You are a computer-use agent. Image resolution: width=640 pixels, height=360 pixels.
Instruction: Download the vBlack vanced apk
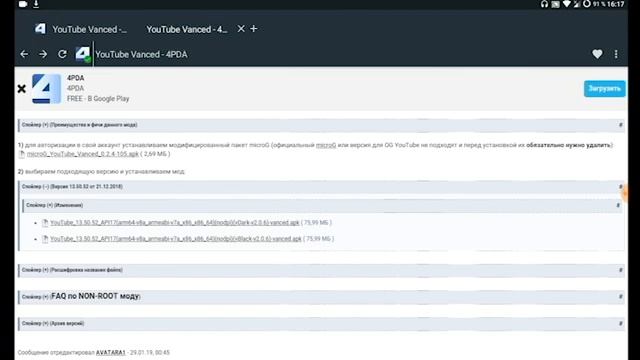click(176, 239)
